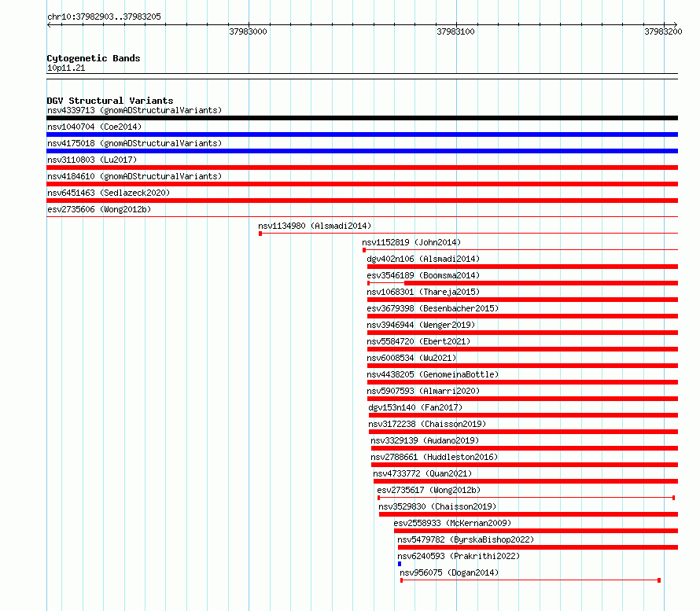
Task: Click the 37983100 ruler tick label
Action: point(455,31)
